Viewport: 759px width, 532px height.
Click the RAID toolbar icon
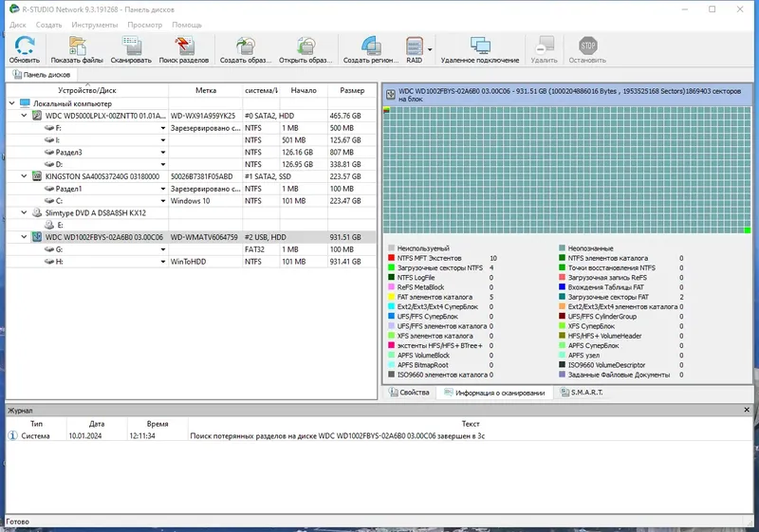click(415, 49)
